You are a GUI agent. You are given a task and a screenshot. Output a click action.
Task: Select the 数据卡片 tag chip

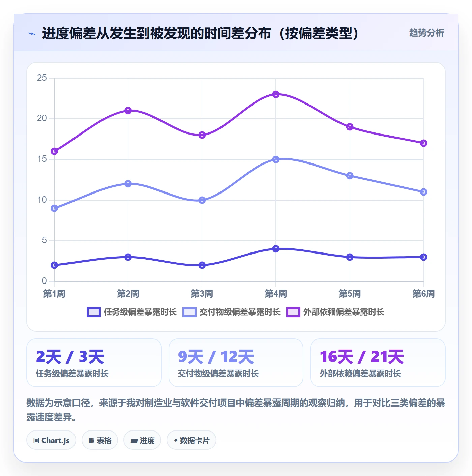coord(191,440)
